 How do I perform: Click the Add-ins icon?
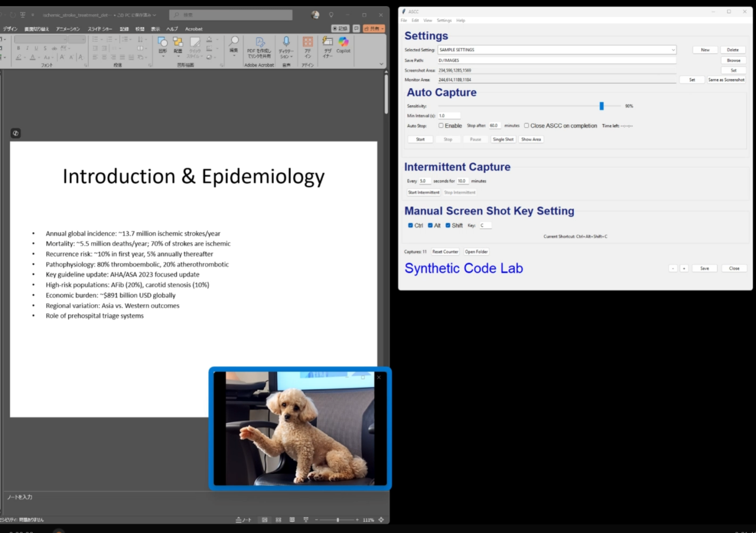[x=308, y=47]
